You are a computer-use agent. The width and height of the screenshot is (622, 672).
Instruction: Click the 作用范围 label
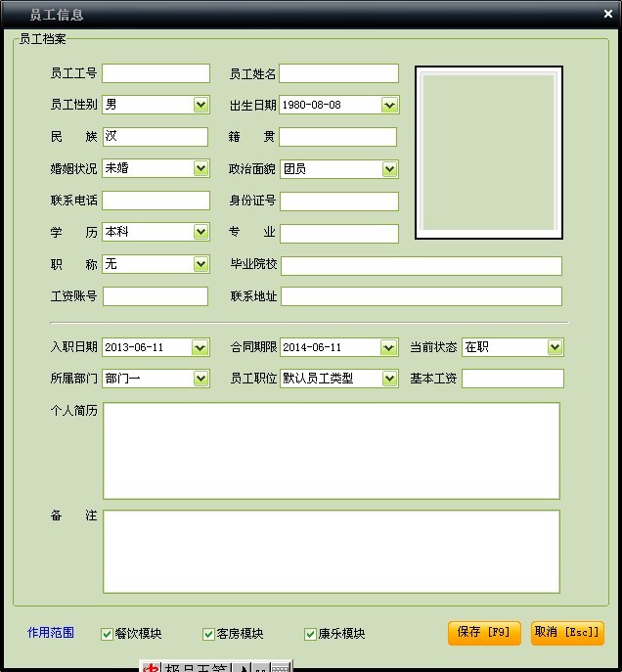[51, 633]
